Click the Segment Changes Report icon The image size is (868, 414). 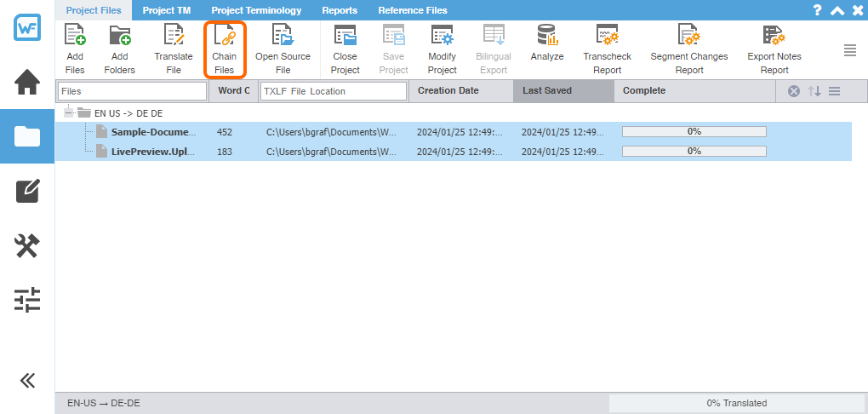click(688, 37)
